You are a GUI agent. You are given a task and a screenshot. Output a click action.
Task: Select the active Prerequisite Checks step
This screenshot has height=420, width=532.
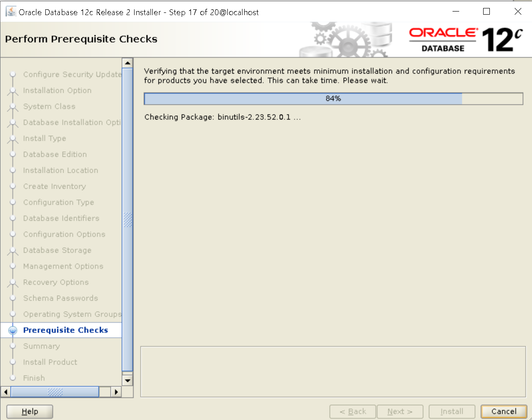tap(65, 330)
